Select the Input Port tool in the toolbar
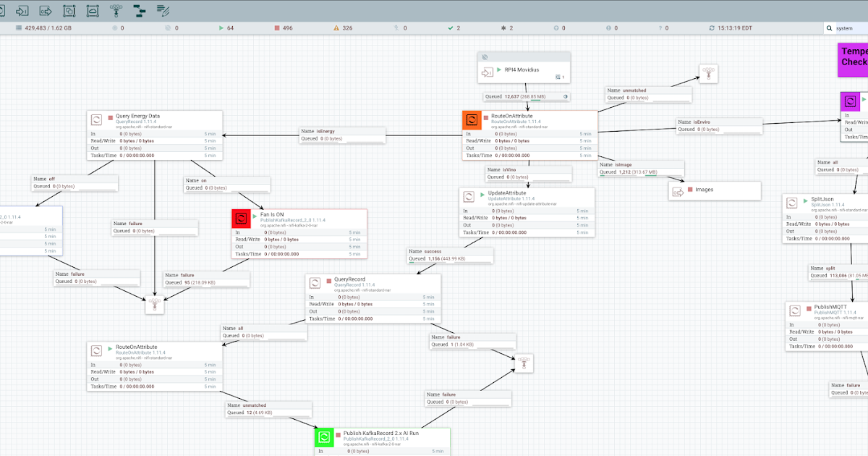The height and width of the screenshot is (456, 868). 22,10
